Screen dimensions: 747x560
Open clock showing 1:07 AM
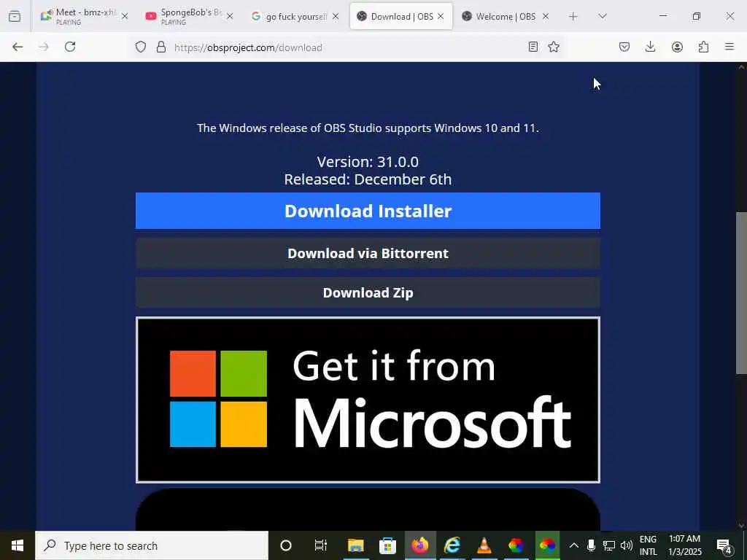[684, 545]
